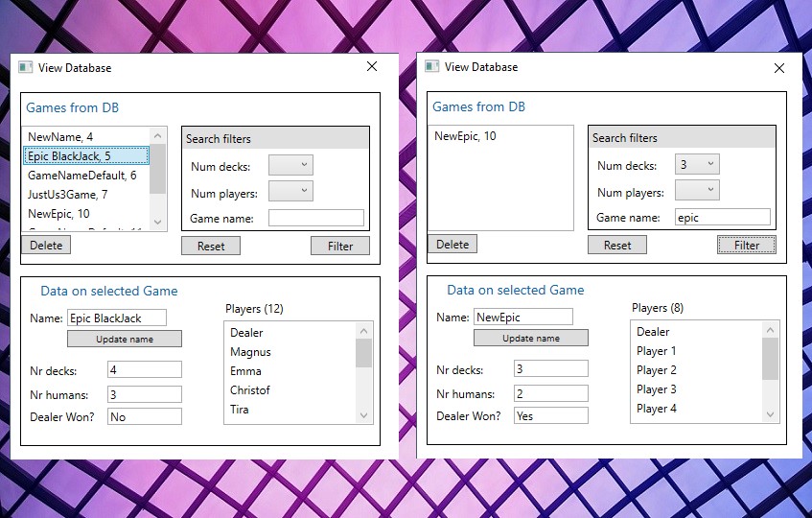Click games list scrollbar up arrow, left window
Screen dimensions: 812x518
click(158, 135)
